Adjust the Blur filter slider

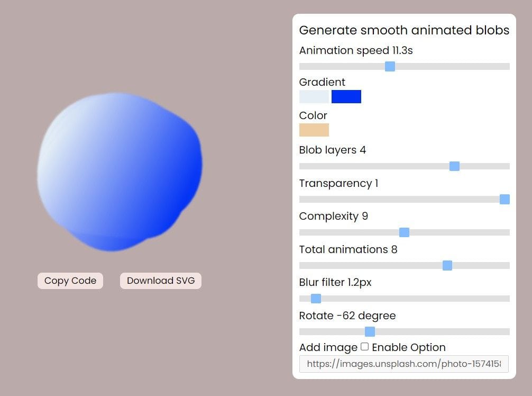315,299
